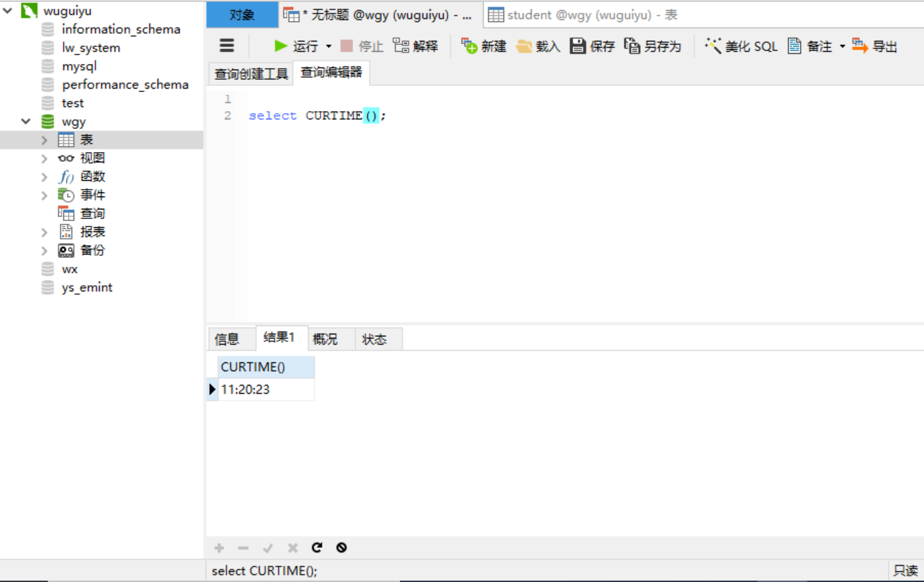
Task: Click the Load (载入) button
Action: (538, 46)
